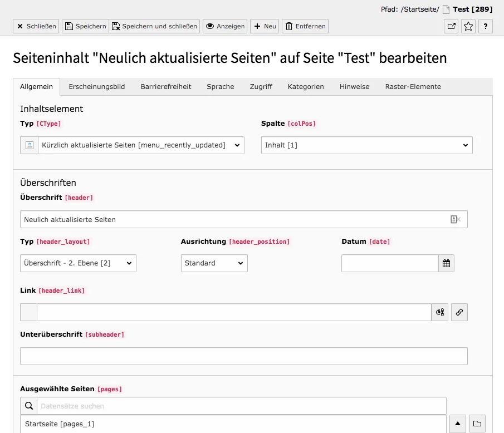Open the date picker calendar for Datum
The height and width of the screenshot is (433, 504).
click(x=446, y=263)
